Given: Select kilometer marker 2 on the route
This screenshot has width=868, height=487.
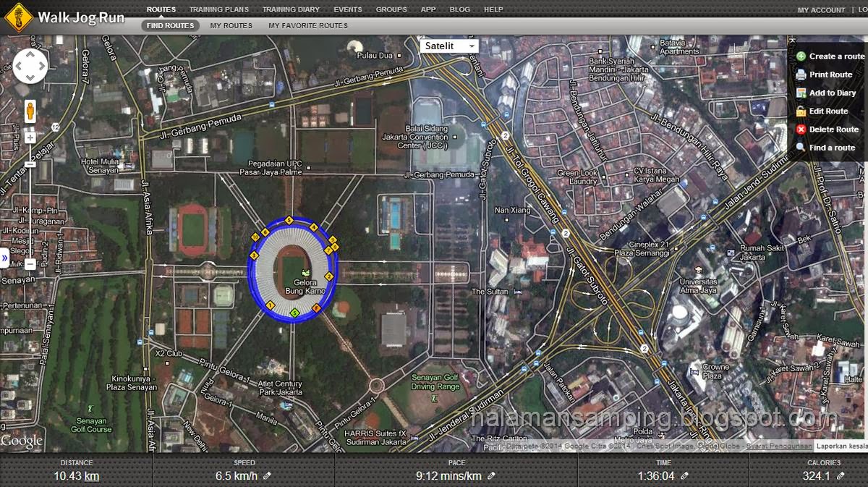Looking at the screenshot, I should (x=329, y=276).
